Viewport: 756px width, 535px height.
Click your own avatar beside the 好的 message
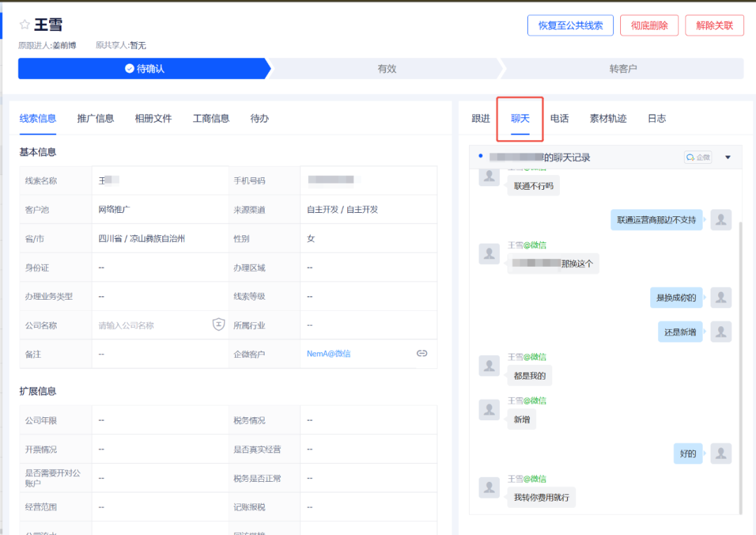click(721, 453)
